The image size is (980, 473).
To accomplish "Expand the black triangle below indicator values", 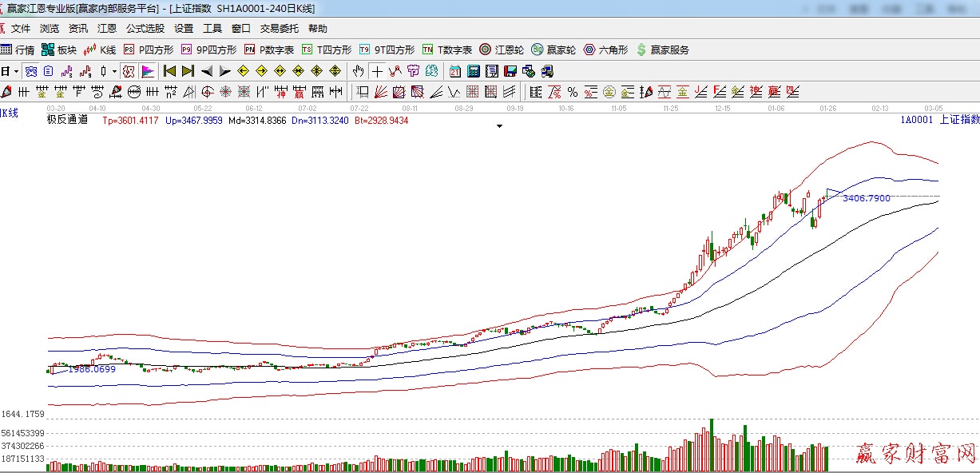I will pos(500,126).
